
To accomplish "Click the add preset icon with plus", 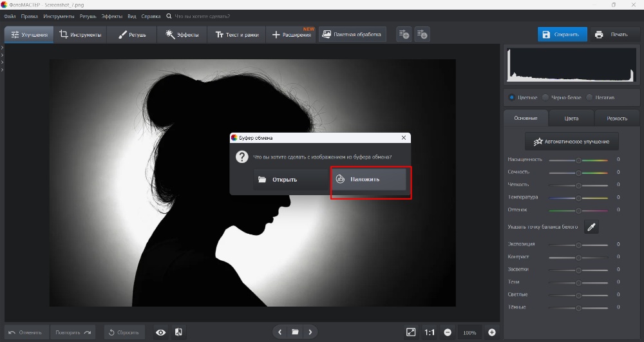I will click(x=404, y=35).
